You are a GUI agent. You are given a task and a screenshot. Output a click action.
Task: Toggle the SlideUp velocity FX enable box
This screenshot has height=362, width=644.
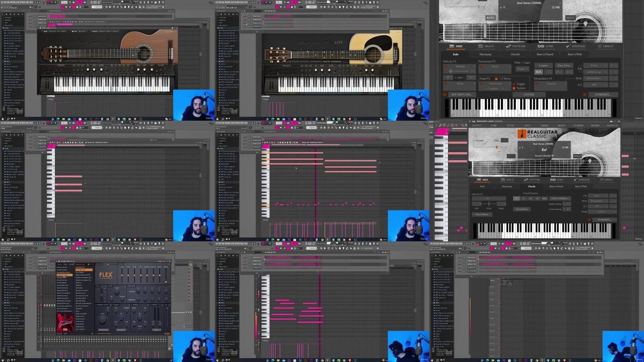446,66
